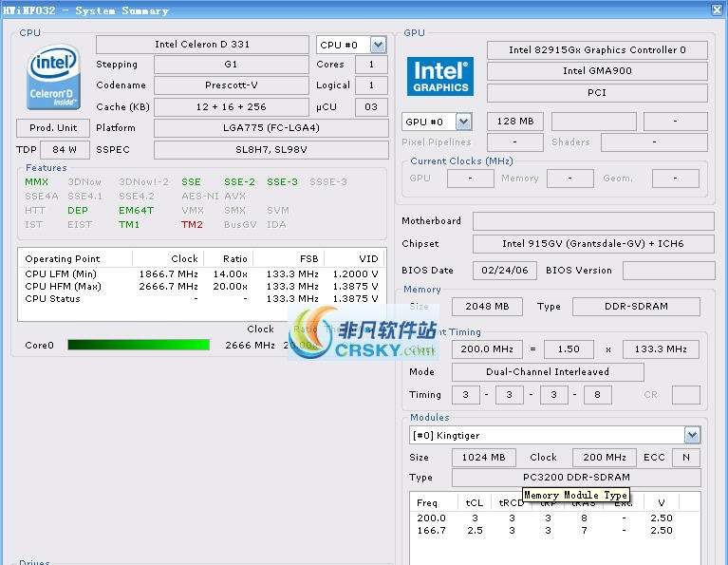
Task: Select the EM64T feature indicator
Action: pyautogui.click(x=136, y=210)
